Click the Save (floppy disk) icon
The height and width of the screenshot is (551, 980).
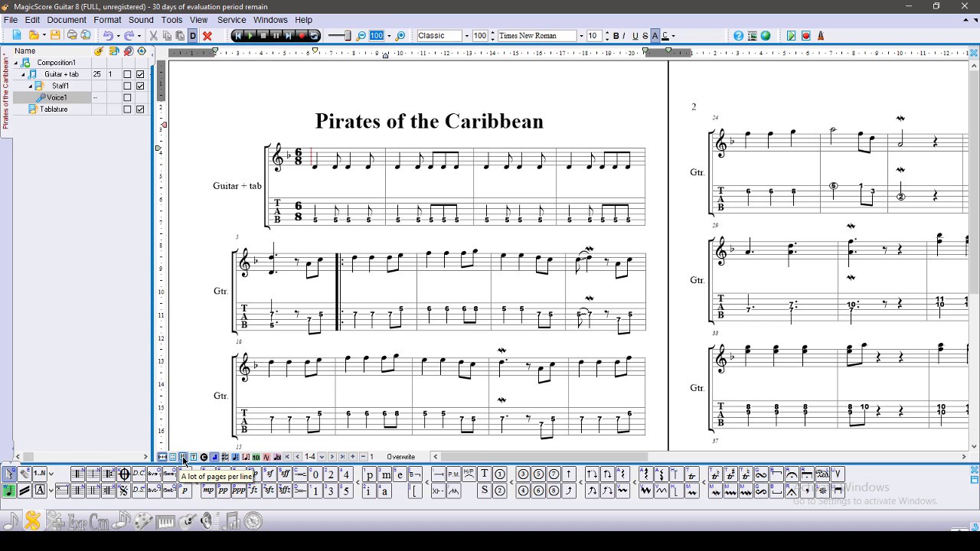pyautogui.click(x=55, y=35)
